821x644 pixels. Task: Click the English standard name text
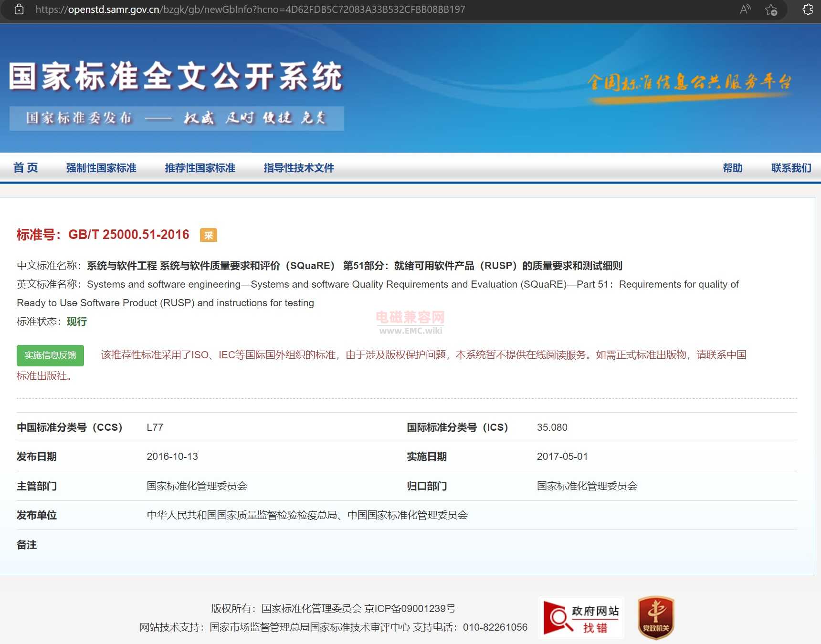click(x=378, y=293)
